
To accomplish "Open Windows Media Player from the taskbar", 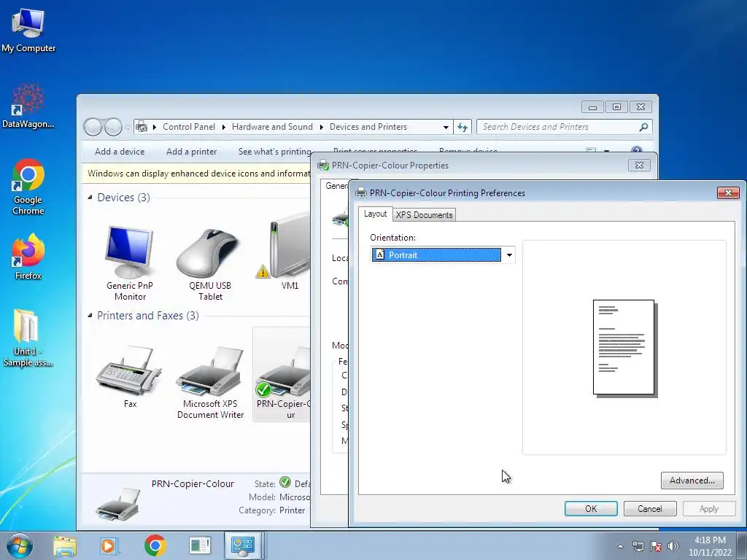I will click(x=109, y=545).
